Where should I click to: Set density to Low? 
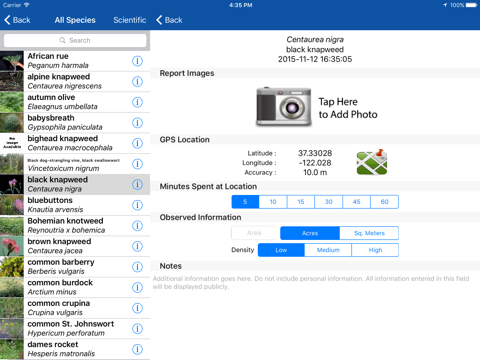pos(281,250)
